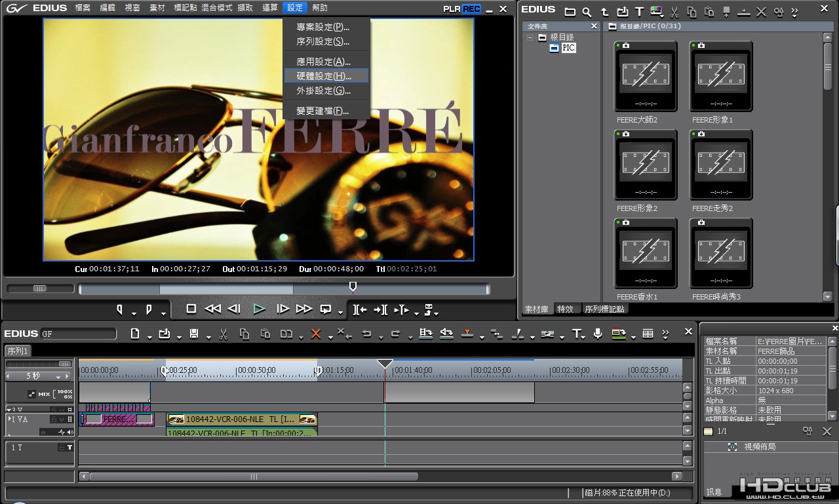The width and height of the screenshot is (839, 504).
Task: Click the timeline playhead cursor handle
Action: click(385, 364)
